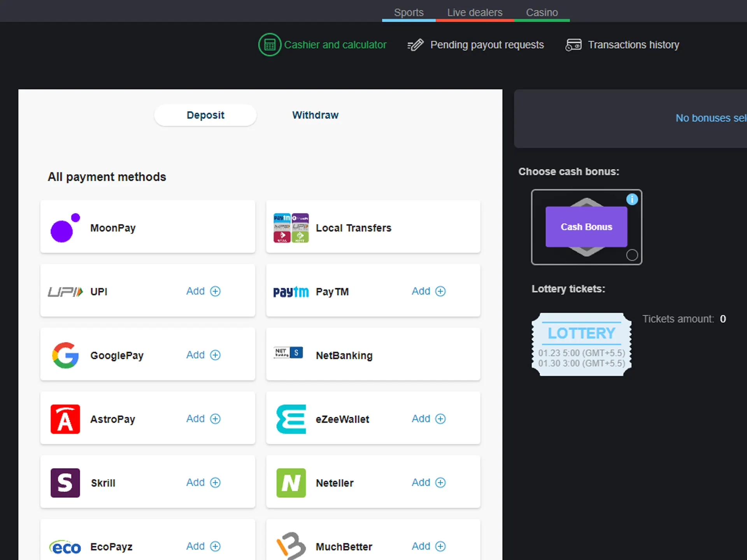Click Add link for Neteller
The height and width of the screenshot is (560, 747).
pos(421,483)
